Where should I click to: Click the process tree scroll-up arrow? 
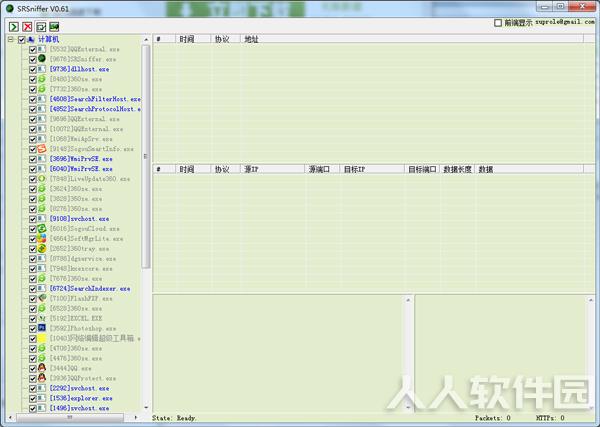pyautogui.click(x=146, y=39)
